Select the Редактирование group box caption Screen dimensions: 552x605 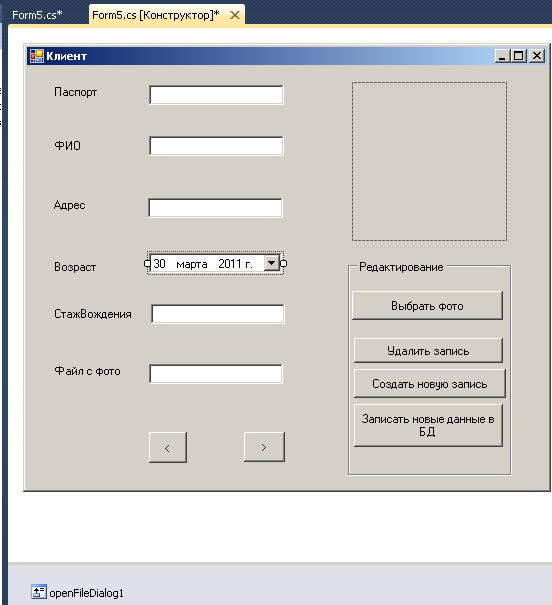pos(401,267)
